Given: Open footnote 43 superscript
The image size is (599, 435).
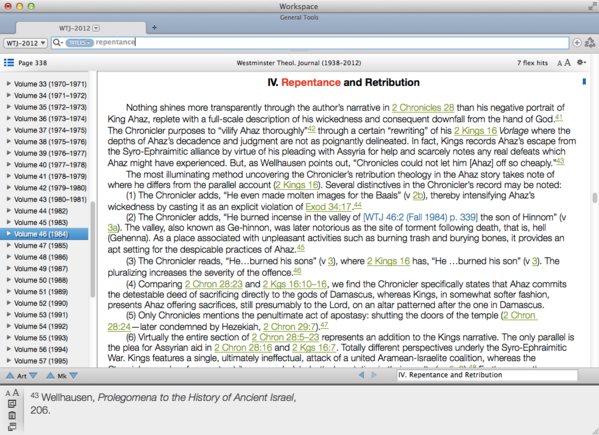Looking at the screenshot, I should point(560,161).
